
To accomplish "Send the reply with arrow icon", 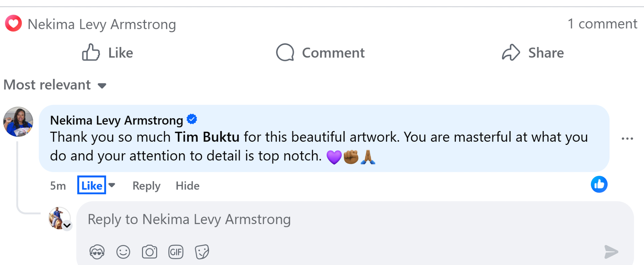I will coord(611,252).
